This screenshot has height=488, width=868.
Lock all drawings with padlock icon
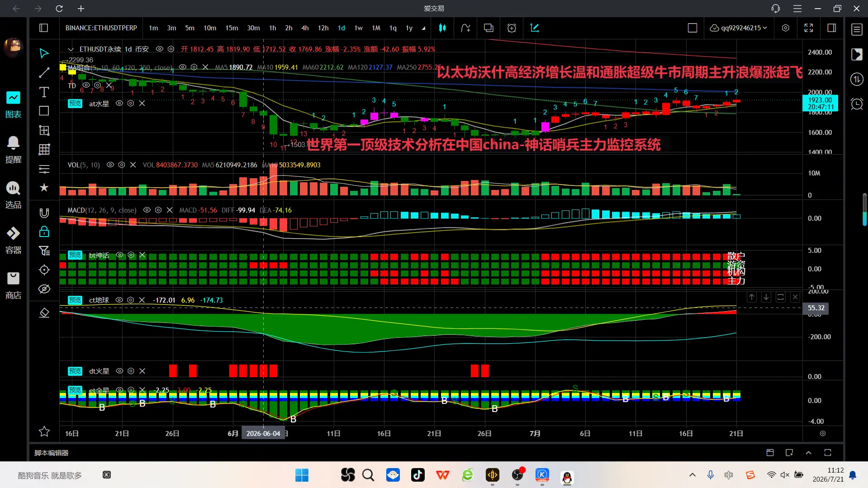[x=44, y=232]
